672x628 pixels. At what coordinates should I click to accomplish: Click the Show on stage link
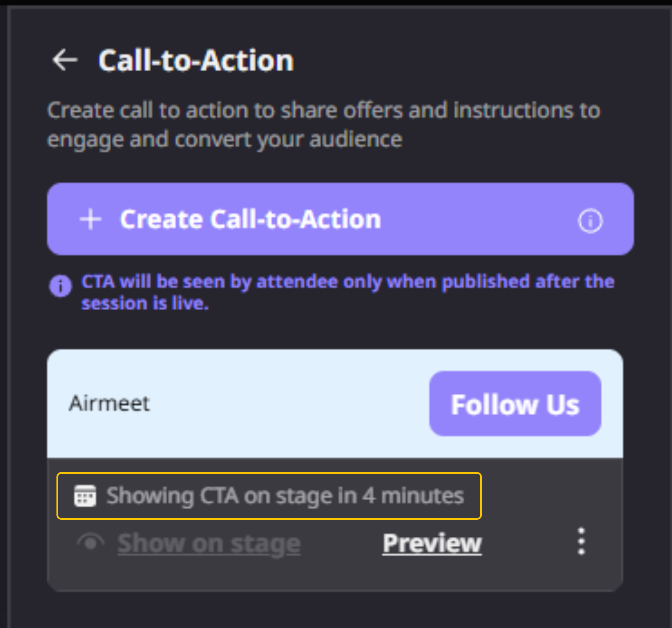(x=209, y=543)
